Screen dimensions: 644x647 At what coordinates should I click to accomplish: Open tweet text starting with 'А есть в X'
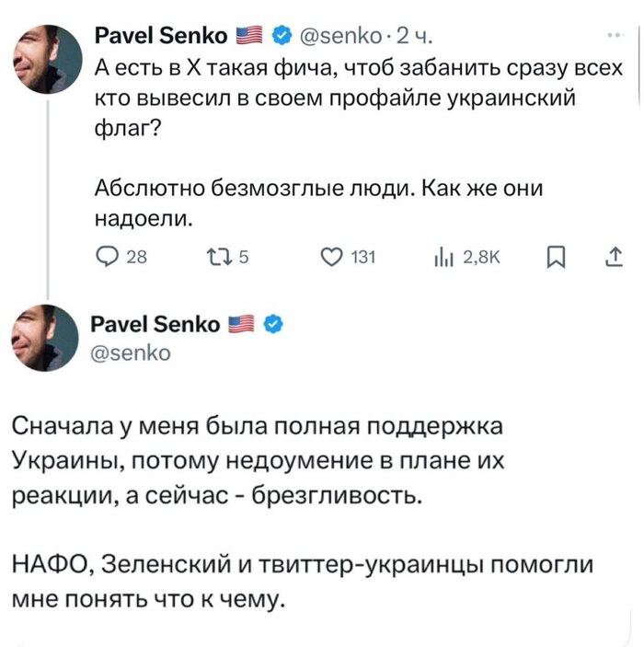(x=350, y=97)
